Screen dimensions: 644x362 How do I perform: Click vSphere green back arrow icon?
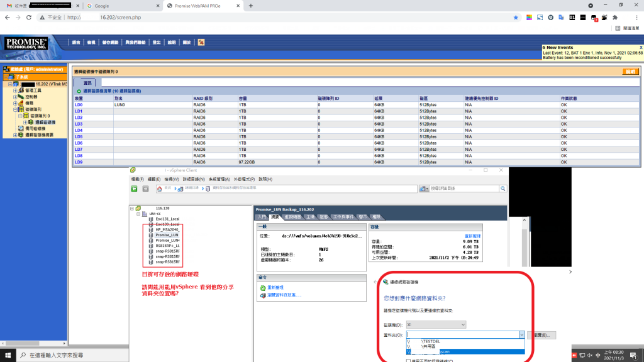[135, 189]
